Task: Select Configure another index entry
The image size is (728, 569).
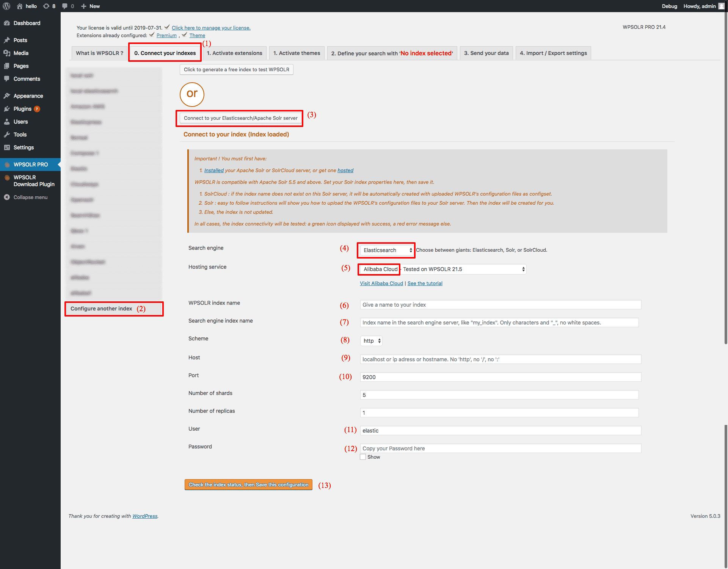Action: [x=114, y=309]
